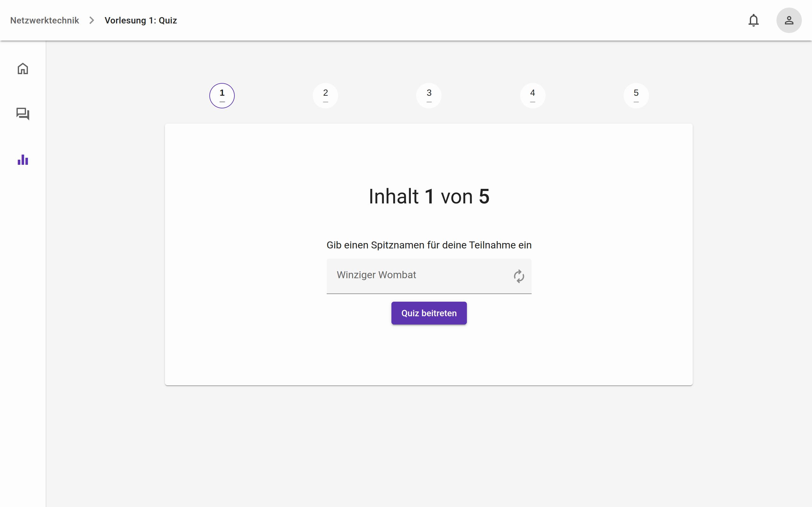Open the user profile menu
The height and width of the screenshot is (507, 812).
click(789, 20)
